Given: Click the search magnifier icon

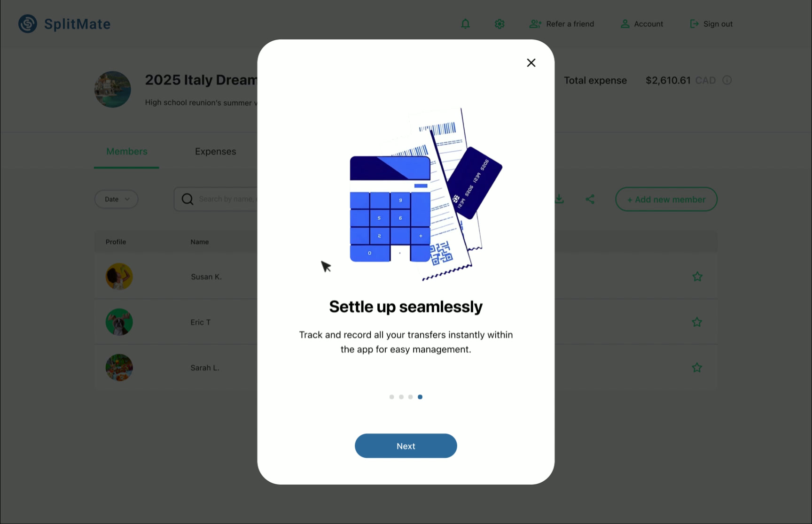Looking at the screenshot, I should [x=187, y=199].
